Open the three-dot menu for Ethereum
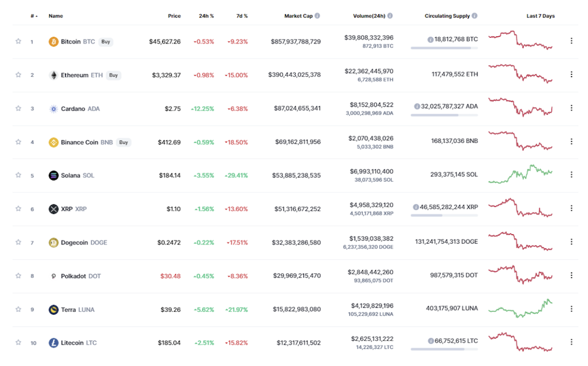Screen dimensions: 588x366 click(x=571, y=74)
